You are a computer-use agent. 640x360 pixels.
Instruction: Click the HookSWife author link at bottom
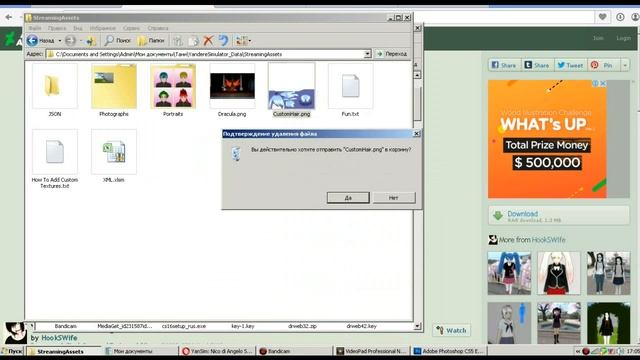(x=59, y=338)
